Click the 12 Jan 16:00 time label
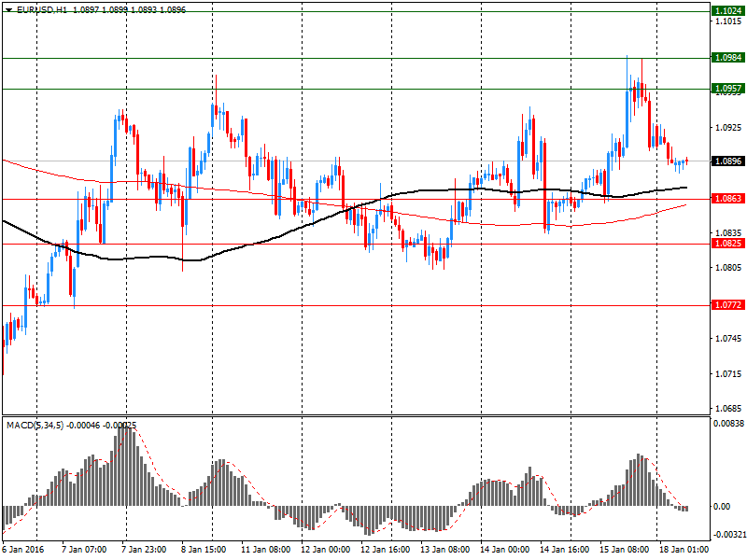Screen dimensions: 747x560 [385, 550]
